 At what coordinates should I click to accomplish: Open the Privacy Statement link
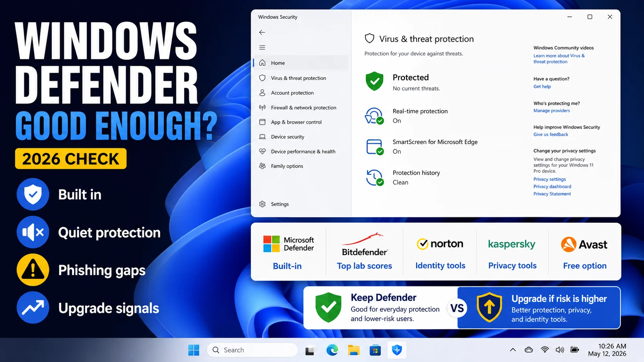(x=552, y=194)
